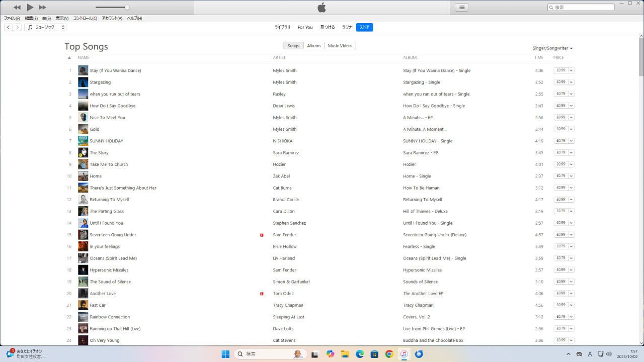Click the rewind (previous track) icon
This screenshot has width=644, height=362.
tap(17, 7)
